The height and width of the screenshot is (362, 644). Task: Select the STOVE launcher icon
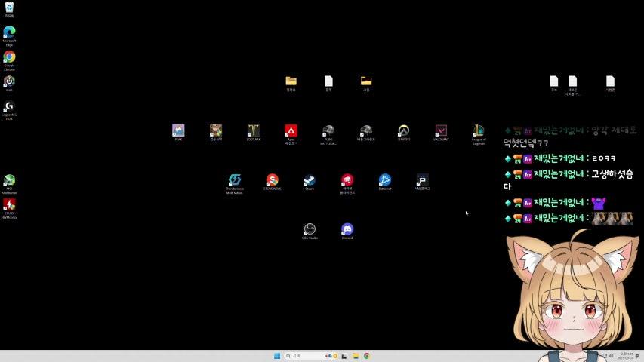[272, 180]
